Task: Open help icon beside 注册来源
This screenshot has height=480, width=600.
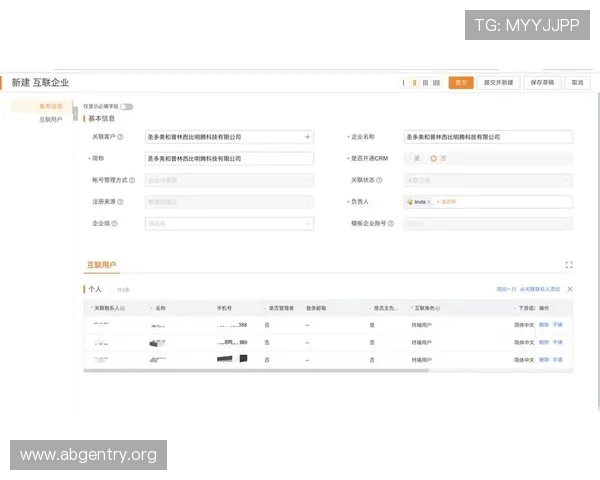Action: click(x=120, y=202)
